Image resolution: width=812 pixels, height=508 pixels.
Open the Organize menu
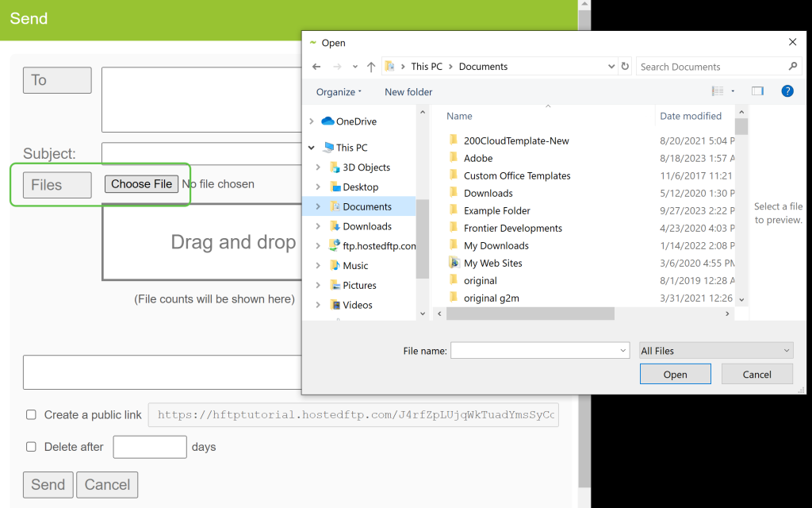point(339,92)
